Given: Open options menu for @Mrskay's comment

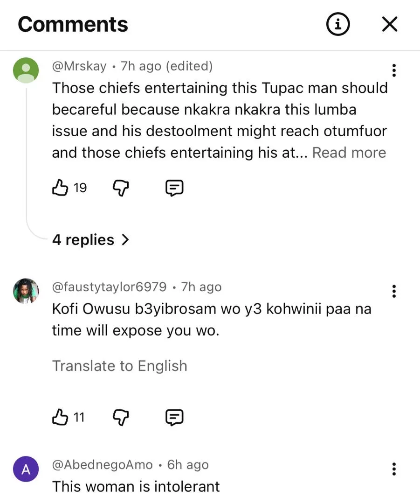Looking at the screenshot, I should point(394,70).
